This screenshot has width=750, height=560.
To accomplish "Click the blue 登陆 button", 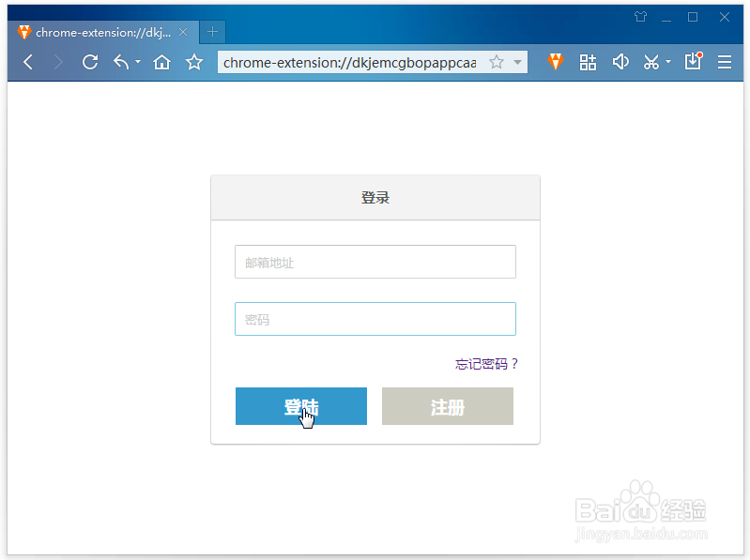I will click(301, 406).
